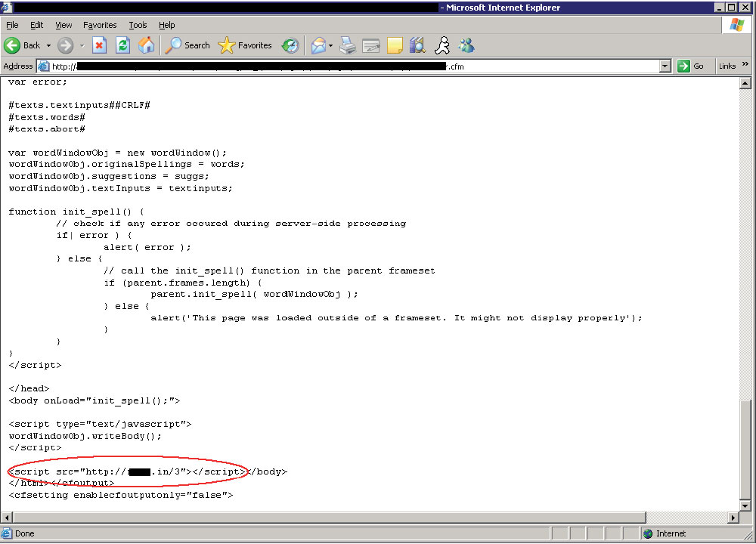
Task: Click the yellow Discuss note icon
Action: tap(395, 46)
